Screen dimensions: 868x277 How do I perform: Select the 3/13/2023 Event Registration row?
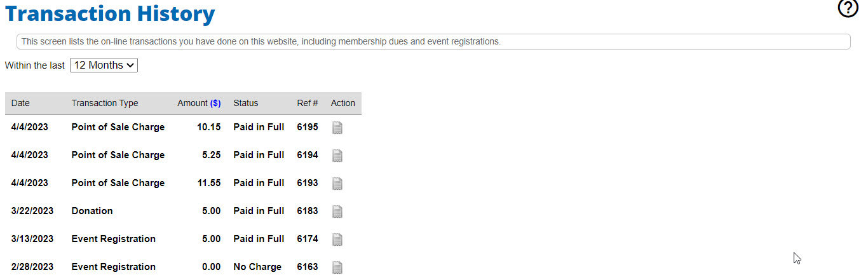[x=183, y=239]
